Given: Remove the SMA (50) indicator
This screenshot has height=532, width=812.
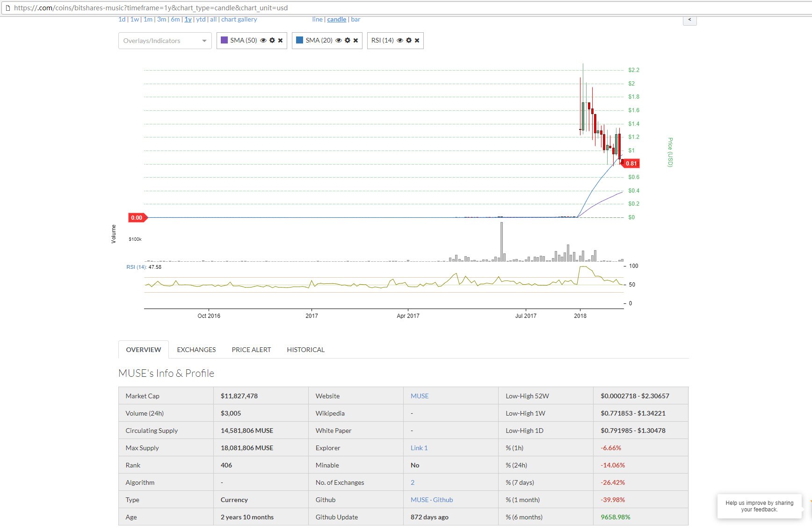Looking at the screenshot, I should point(280,41).
